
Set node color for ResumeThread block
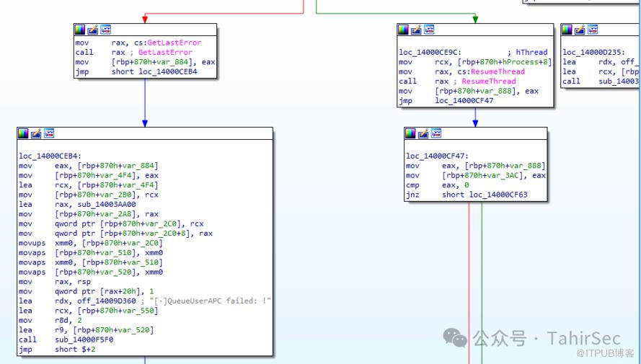point(404,30)
